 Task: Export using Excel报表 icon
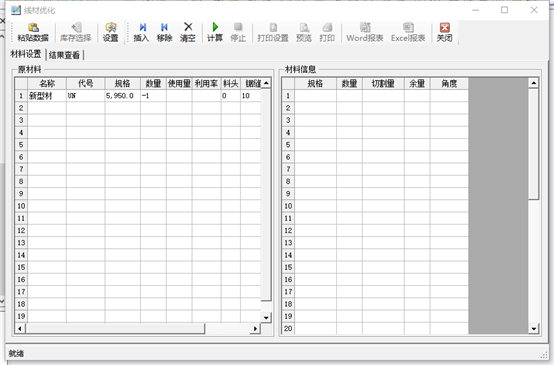coord(408,32)
